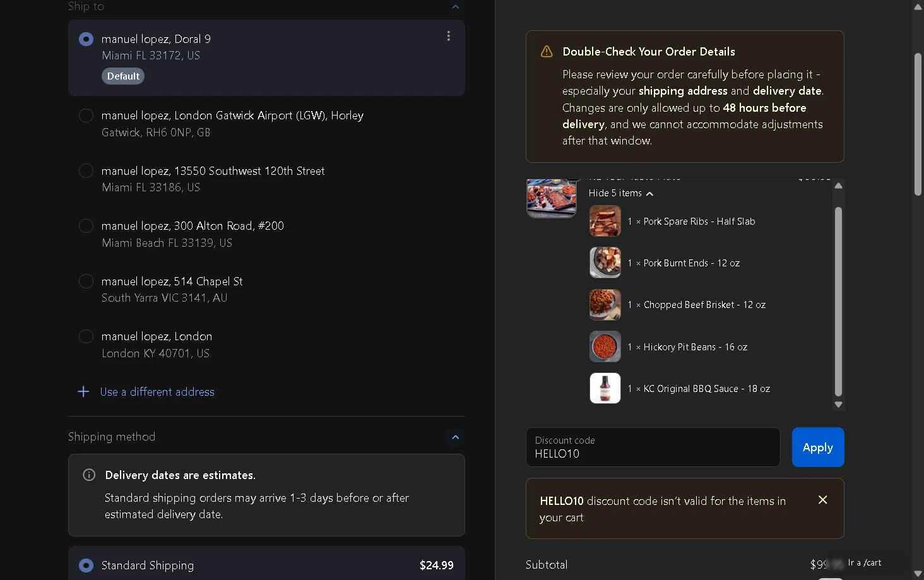The image size is (924, 580).
Task: Select the Doral 9 Miami address radio
Action: [x=86, y=39]
